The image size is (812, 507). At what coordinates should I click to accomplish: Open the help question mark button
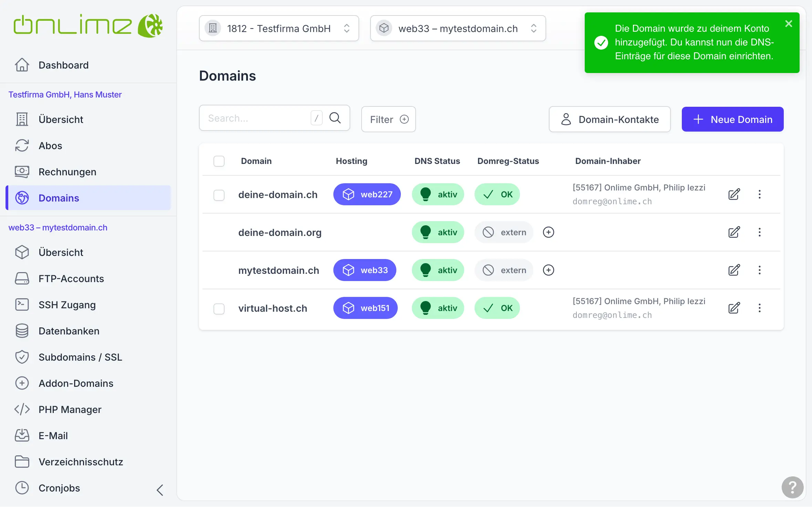(792, 487)
